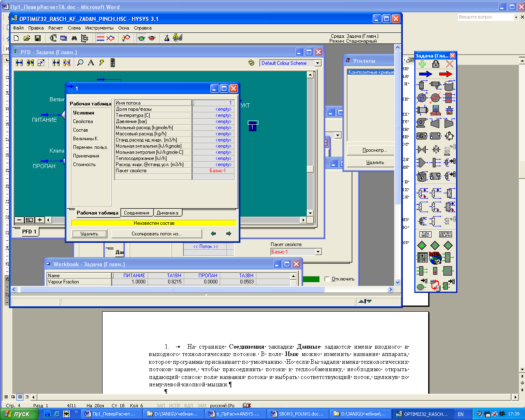Click the Open Case folder icon
The height and width of the screenshot is (420, 525).
tap(27, 38)
